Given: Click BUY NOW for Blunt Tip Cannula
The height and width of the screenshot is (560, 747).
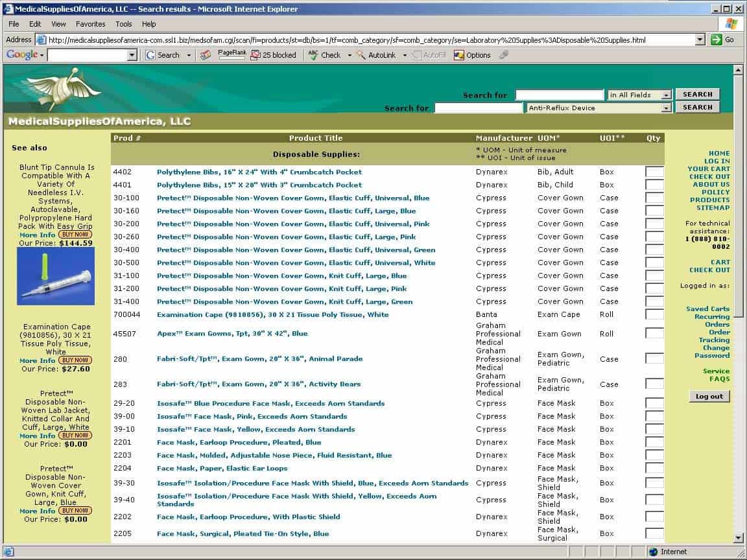Looking at the screenshot, I should pos(75,234).
